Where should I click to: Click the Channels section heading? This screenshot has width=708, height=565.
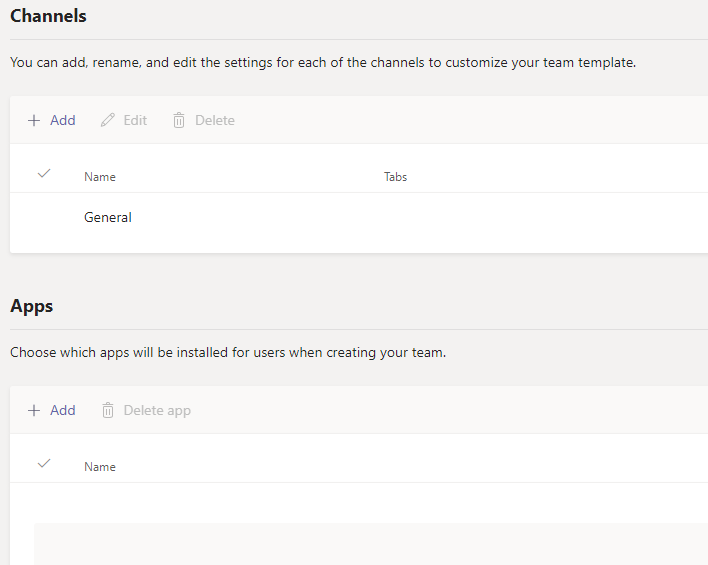tap(48, 16)
